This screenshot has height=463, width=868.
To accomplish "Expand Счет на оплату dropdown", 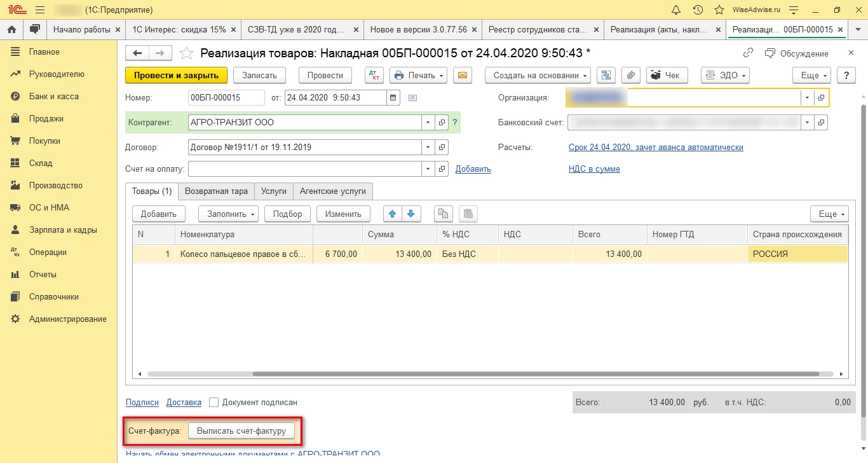I will [428, 169].
